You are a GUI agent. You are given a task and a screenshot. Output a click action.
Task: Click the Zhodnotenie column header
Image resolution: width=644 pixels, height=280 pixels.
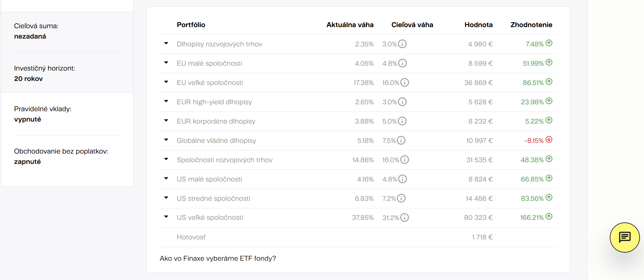pyautogui.click(x=531, y=25)
